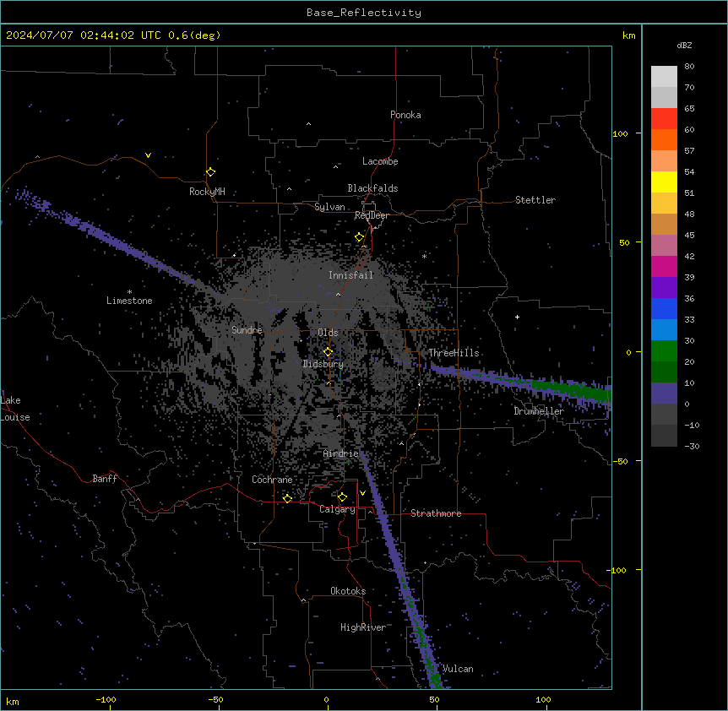Click the green 20-30 dBZ swatch
Image resolution: width=728 pixels, height=711 pixels.
coord(664,351)
